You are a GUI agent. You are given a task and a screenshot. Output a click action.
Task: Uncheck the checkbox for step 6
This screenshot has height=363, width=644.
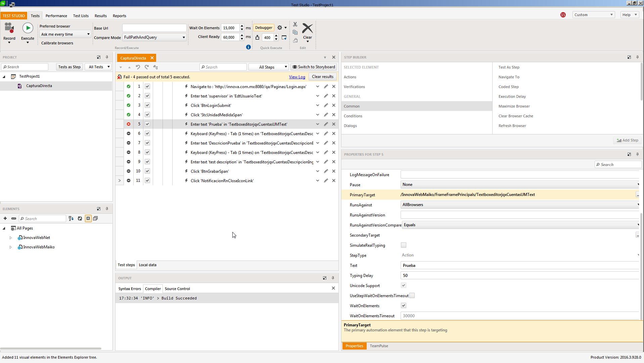(x=147, y=134)
